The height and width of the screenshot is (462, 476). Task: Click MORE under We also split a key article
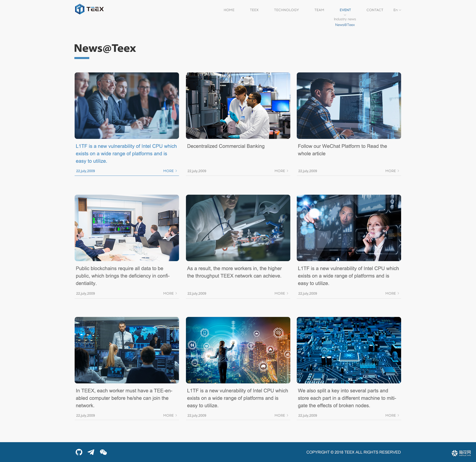point(392,415)
